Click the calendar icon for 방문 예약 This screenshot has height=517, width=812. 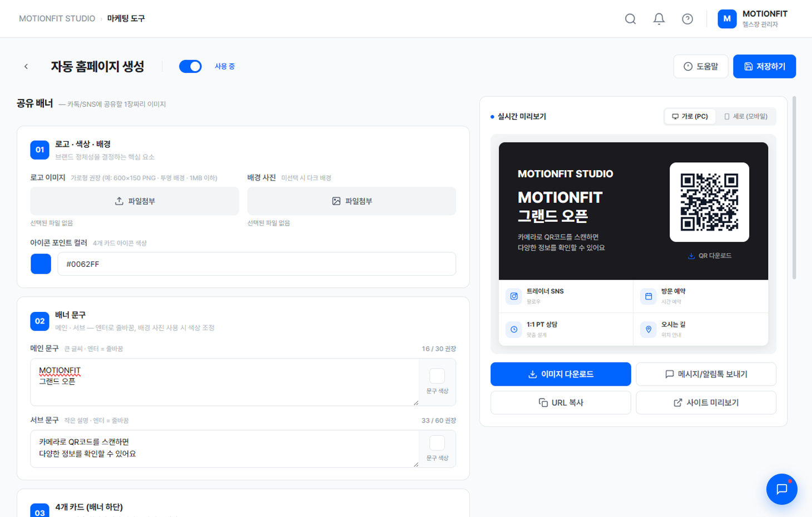(x=648, y=296)
